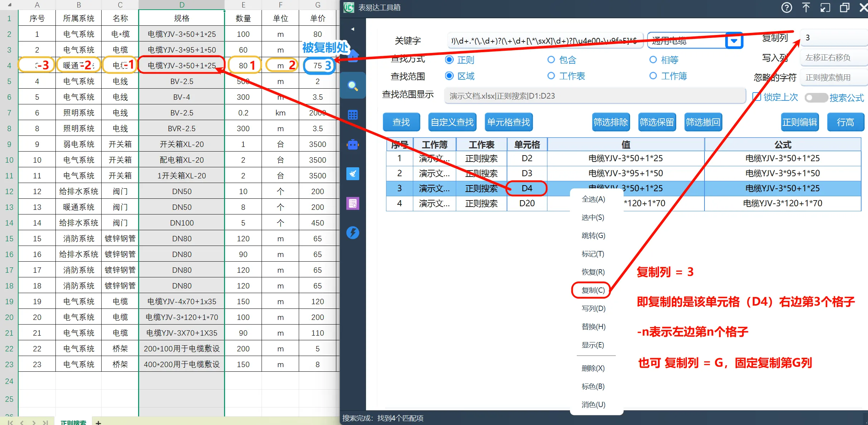Click the 公式 column header in results
868x425 pixels.
(x=783, y=144)
